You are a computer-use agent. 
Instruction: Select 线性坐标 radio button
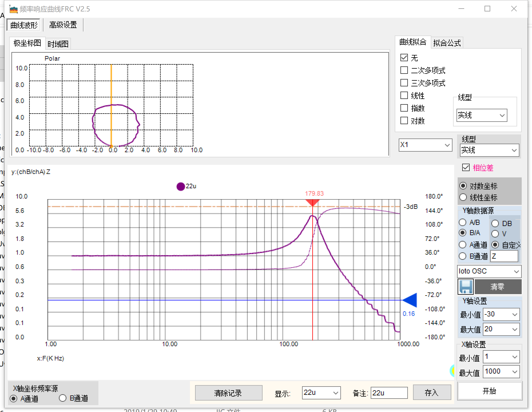(463, 197)
